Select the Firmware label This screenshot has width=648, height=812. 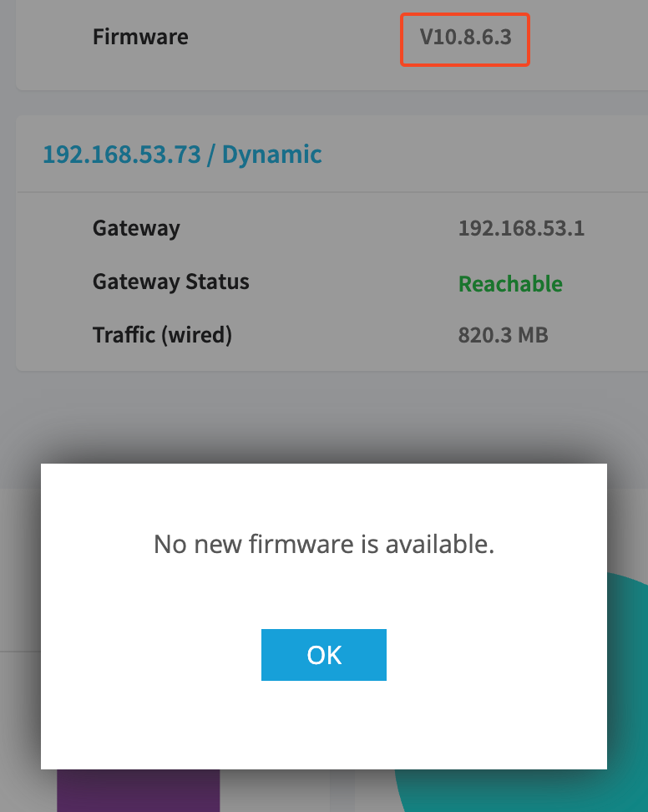point(140,38)
